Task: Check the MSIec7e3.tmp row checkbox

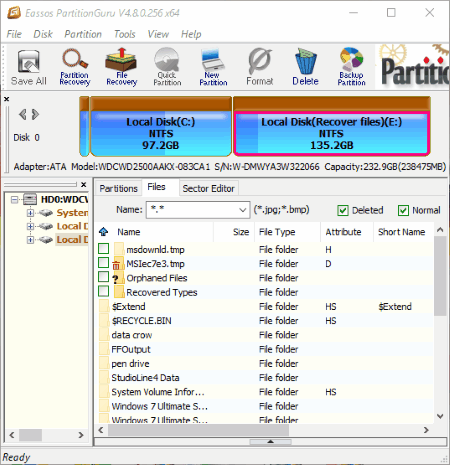Action: pyautogui.click(x=104, y=263)
